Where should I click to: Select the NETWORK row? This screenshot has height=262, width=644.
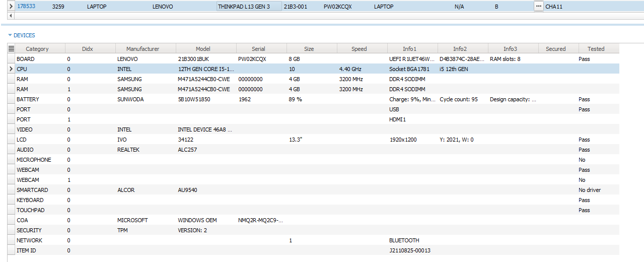pos(314,240)
